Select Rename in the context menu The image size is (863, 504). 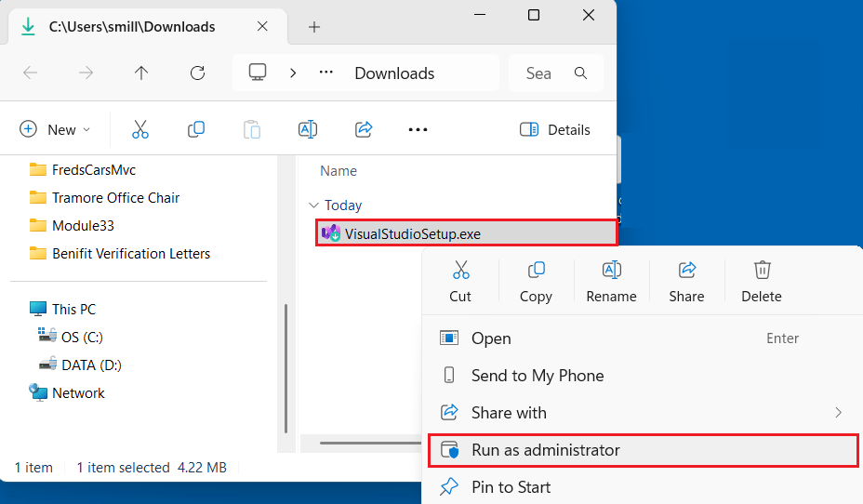pyautogui.click(x=612, y=281)
